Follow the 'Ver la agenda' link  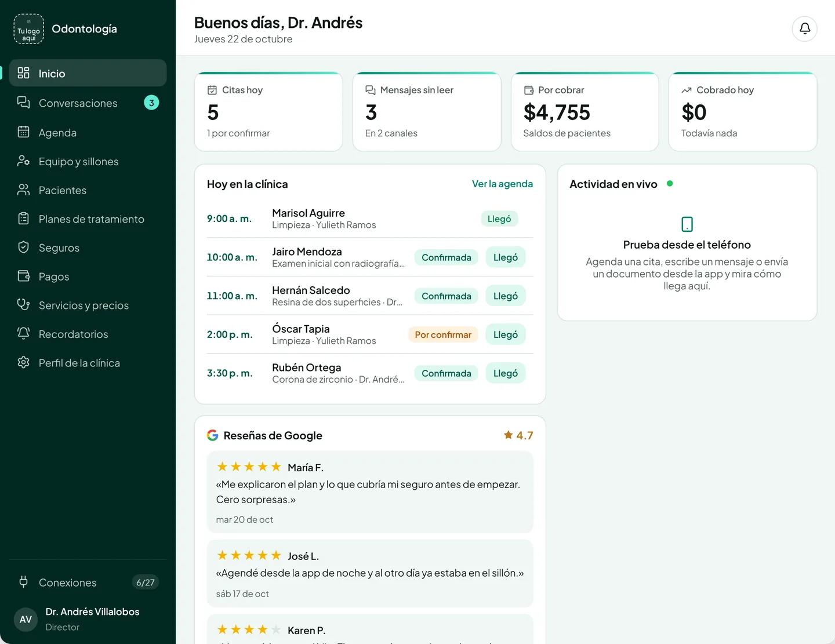coord(502,184)
